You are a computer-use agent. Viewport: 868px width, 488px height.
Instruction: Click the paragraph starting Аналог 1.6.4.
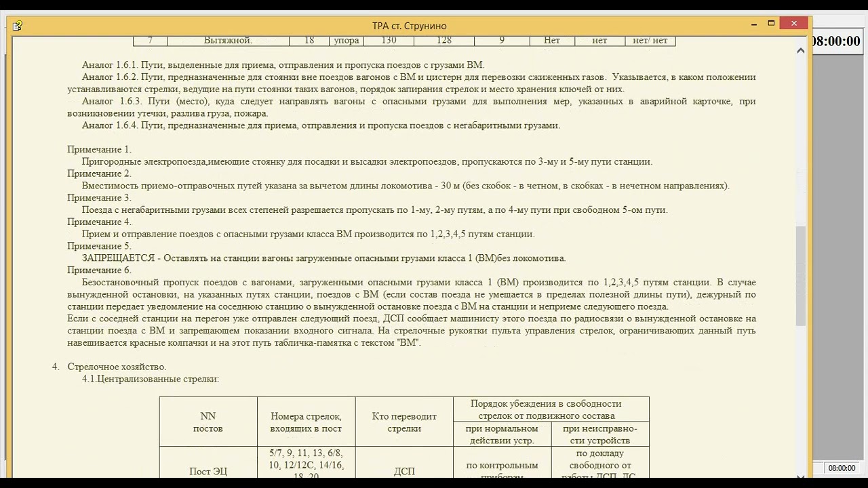click(x=321, y=125)
